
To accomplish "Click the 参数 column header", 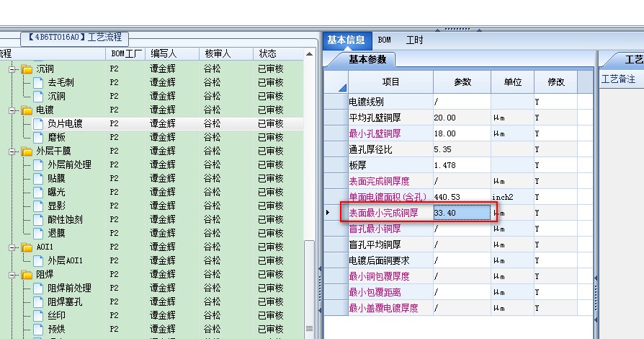I will (x=462, y=82).
